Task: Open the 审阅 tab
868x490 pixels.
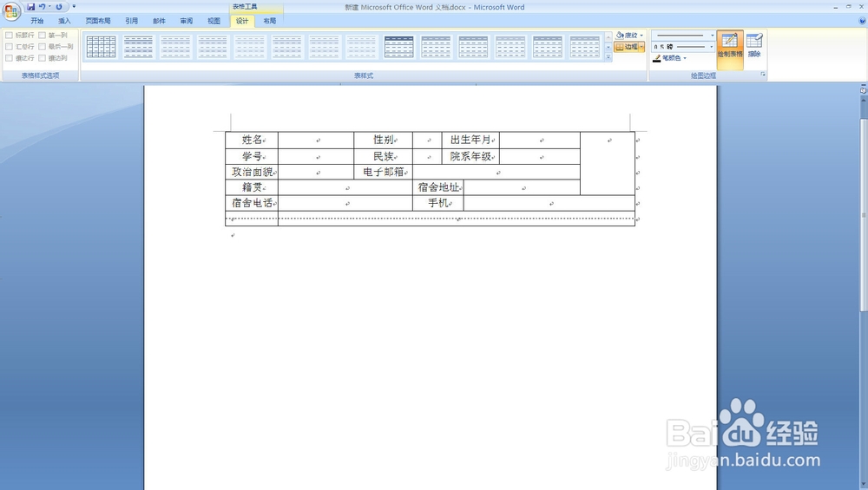Action: tap(187, 21)
